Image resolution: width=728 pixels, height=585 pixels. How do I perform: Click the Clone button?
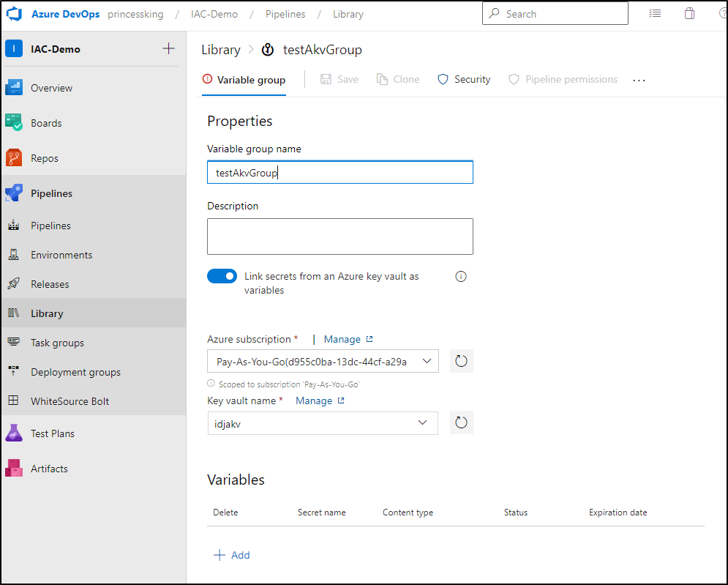tap(398, 80)
